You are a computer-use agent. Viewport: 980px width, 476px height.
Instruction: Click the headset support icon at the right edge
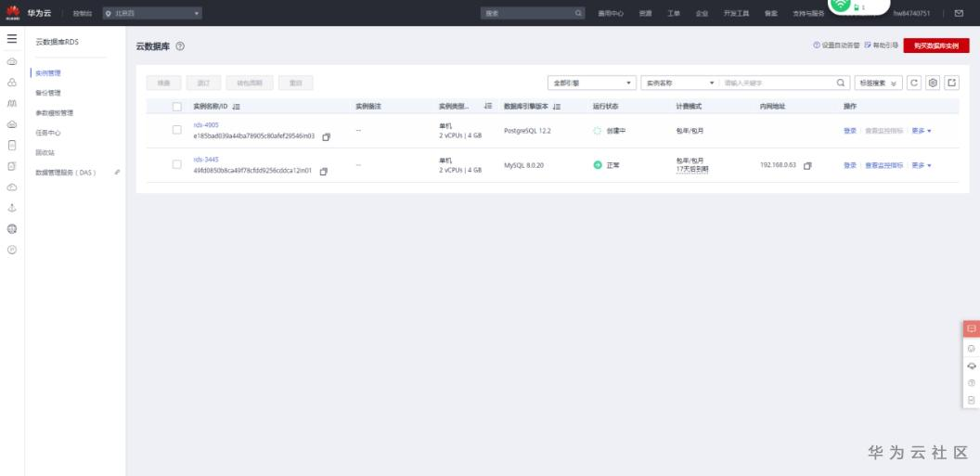972,367
